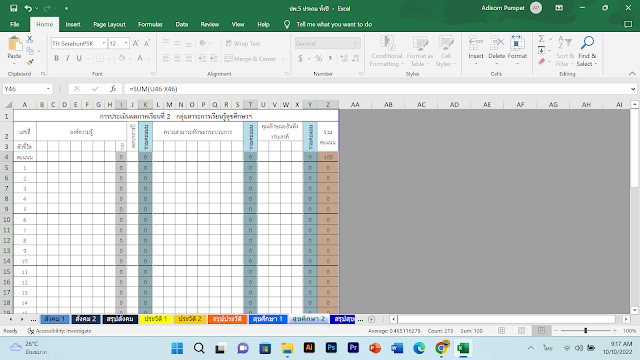Toggle Italic formatting
Screen dimensions: 640x360
(67, 58)
